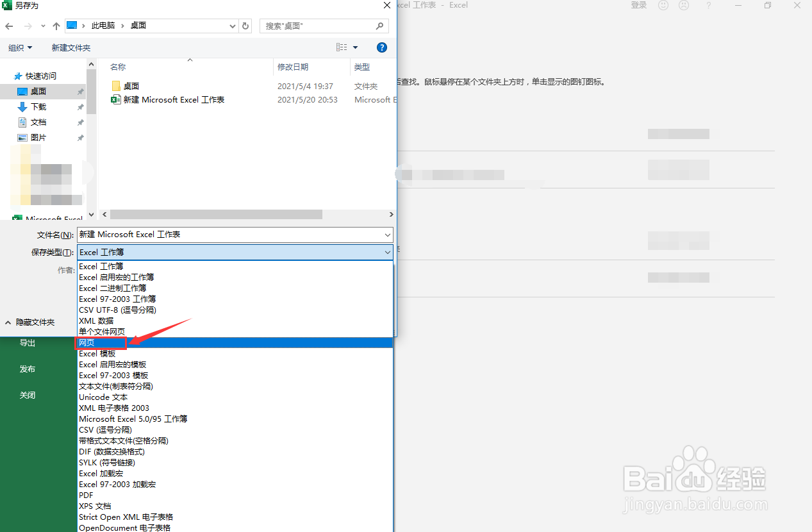
Task: Open the 文件名 dropdown arrow
Action: (x=388, y=235)
